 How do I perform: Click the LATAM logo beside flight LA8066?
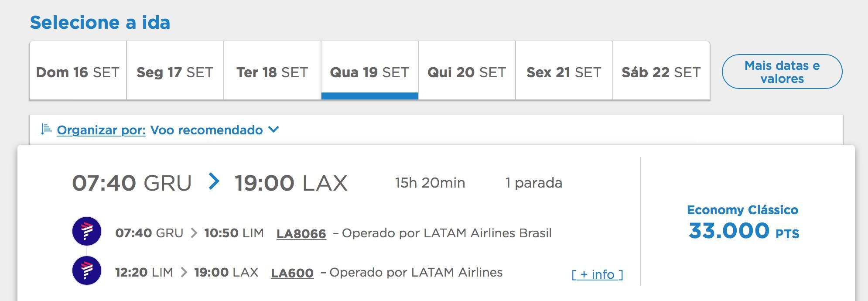tap(87, 231)
